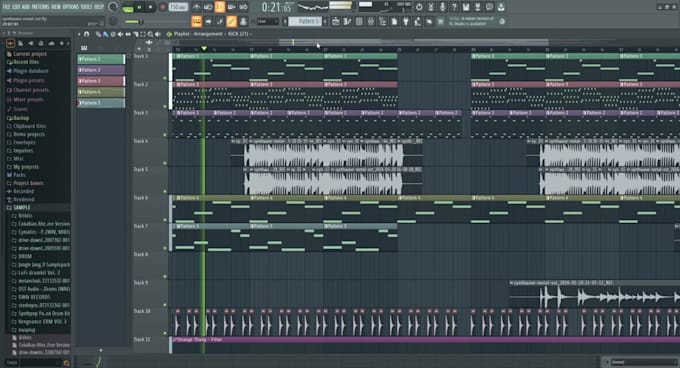Click the arrow after Pattern 5 selector
Screen dimensions: 680x368
coord(325,21)
